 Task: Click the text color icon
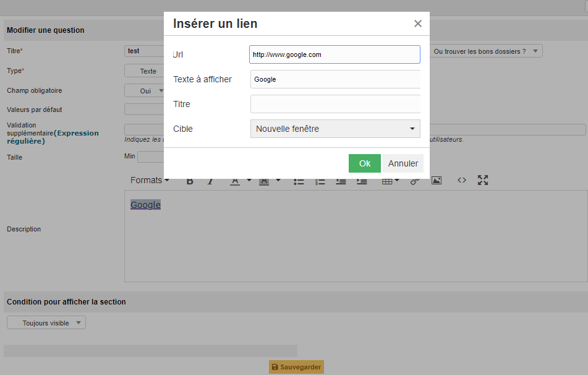[x=235, y=181]
